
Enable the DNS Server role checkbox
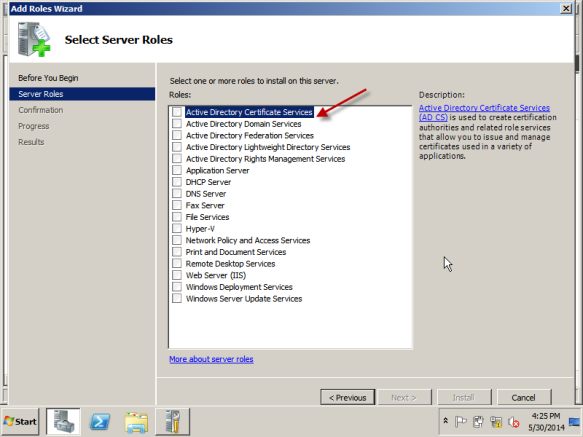click(x=177, y=193)
